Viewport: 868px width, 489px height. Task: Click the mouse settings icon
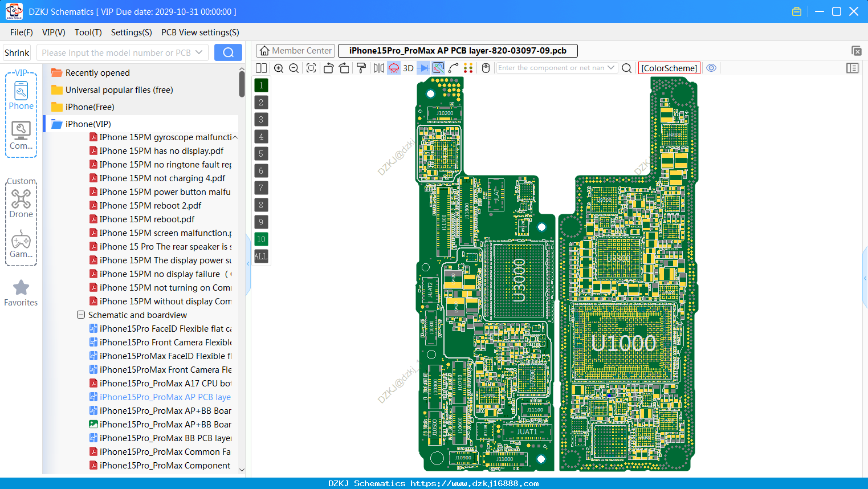click(x=486, y=68)
